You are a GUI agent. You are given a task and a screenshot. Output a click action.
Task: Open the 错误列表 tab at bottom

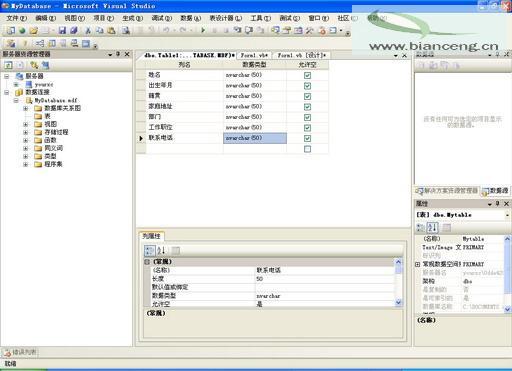pyautogui.click(x=20, y=352)
